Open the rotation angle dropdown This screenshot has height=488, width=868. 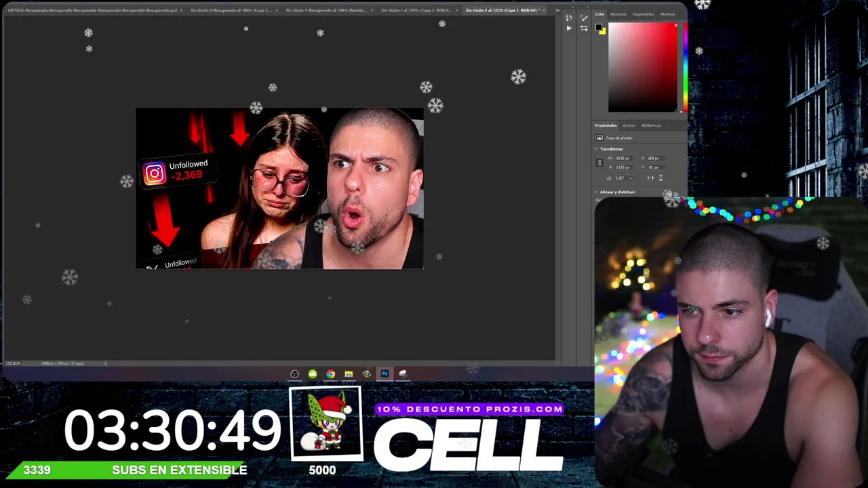point(631,178)
